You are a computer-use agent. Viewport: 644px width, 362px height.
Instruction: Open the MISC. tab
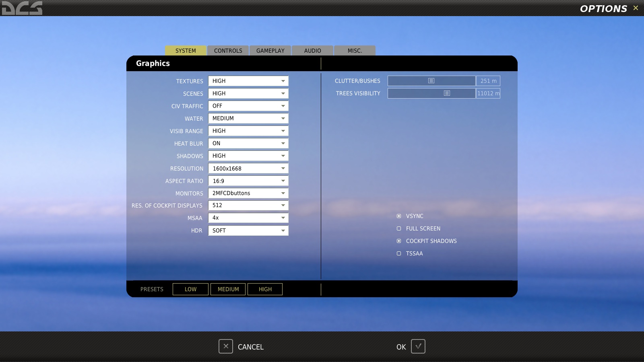point(355,51)
